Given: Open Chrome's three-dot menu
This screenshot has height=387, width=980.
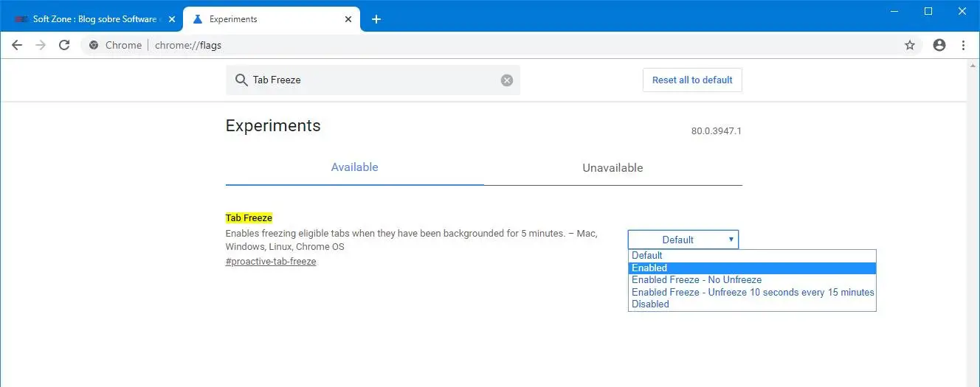Looking at the screenshot, I should point(963,45).
